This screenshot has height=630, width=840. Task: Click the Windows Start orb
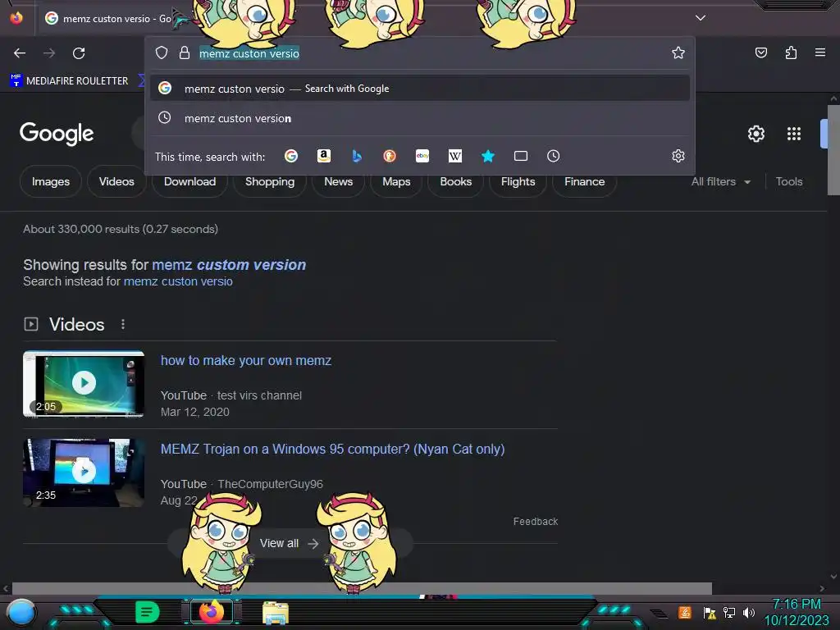tap(21, 613)
